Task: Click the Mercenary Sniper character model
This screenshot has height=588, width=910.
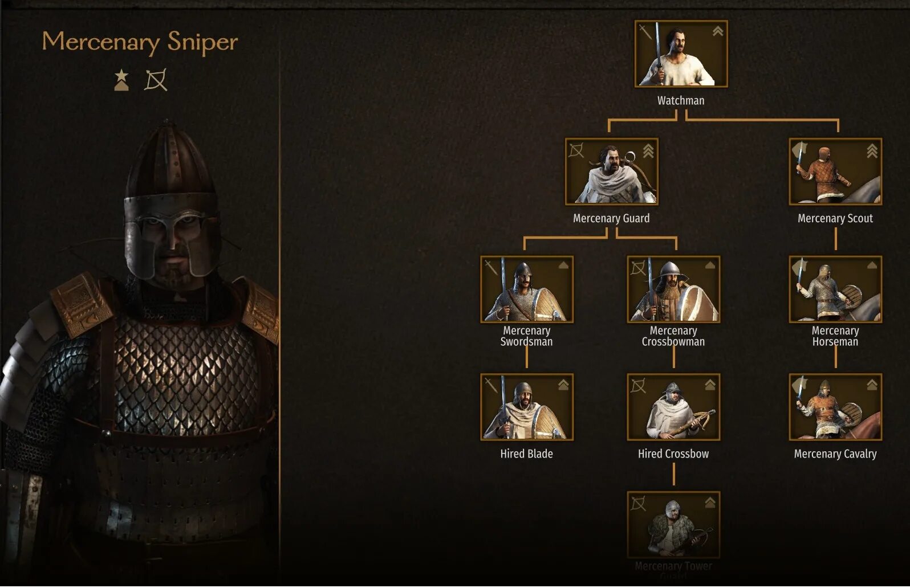Action: (x=140, y=353)
